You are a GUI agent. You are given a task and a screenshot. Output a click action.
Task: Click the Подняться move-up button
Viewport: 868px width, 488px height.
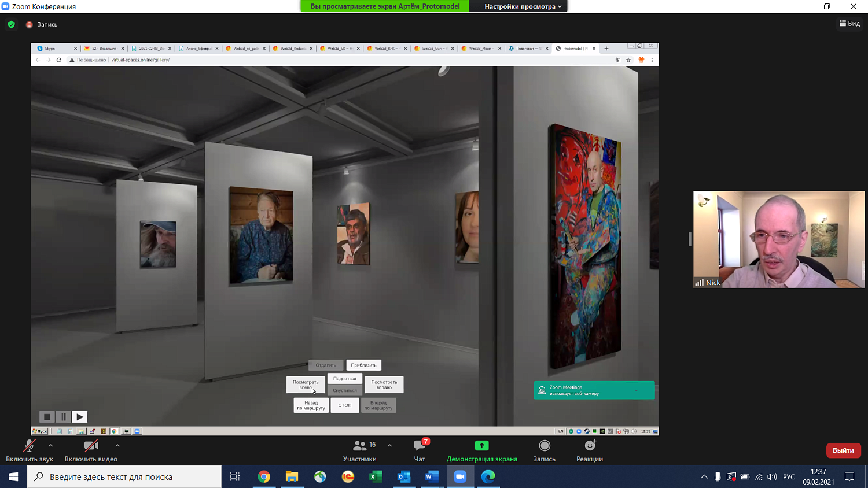tap(345, 378)
